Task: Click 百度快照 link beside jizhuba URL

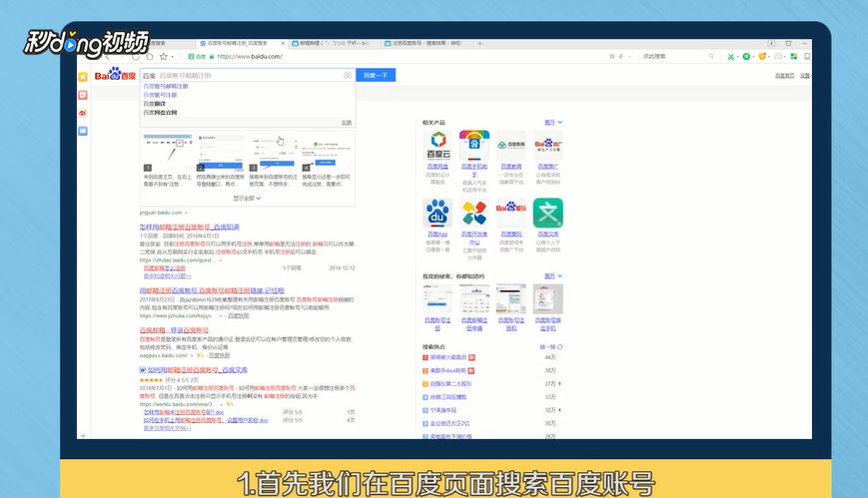Action: tap(238, 316)
